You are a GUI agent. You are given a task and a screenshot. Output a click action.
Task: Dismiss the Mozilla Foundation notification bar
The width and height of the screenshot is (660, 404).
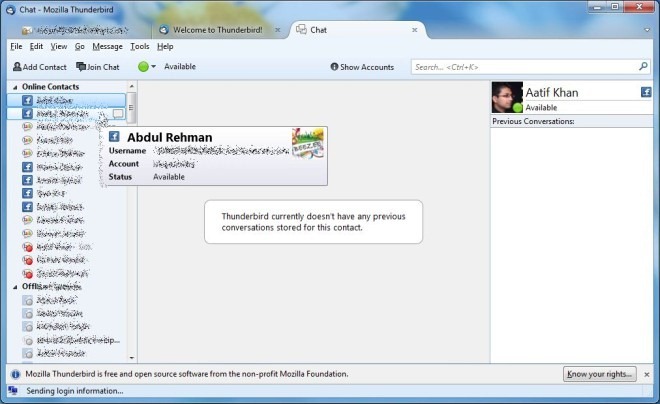(x=647, y=374)
